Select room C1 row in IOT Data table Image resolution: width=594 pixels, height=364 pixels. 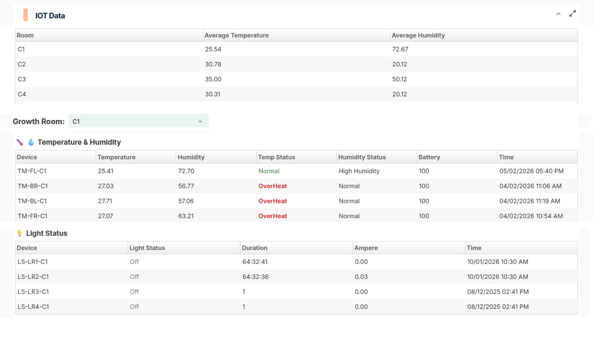296,49
